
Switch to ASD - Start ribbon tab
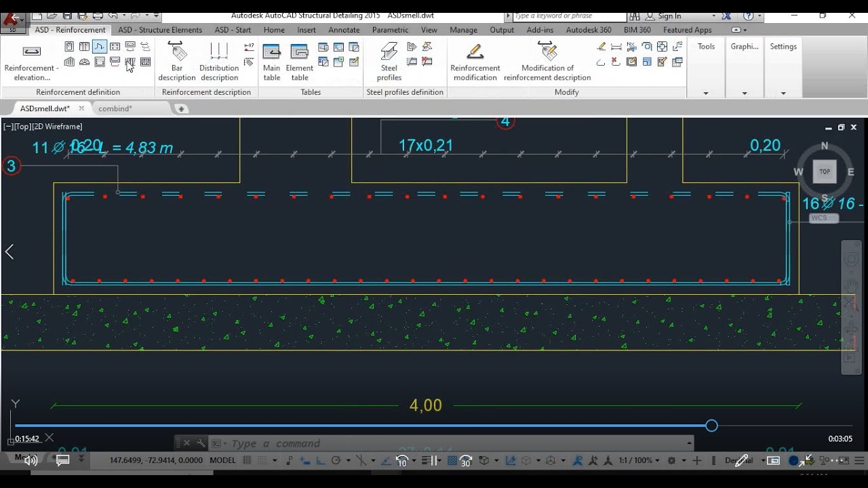click(233, 30)
